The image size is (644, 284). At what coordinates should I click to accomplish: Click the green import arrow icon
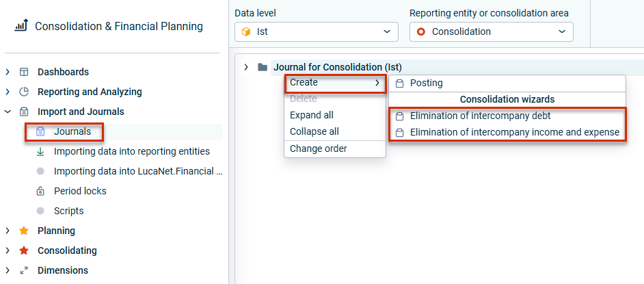click(x=40, y=152)
